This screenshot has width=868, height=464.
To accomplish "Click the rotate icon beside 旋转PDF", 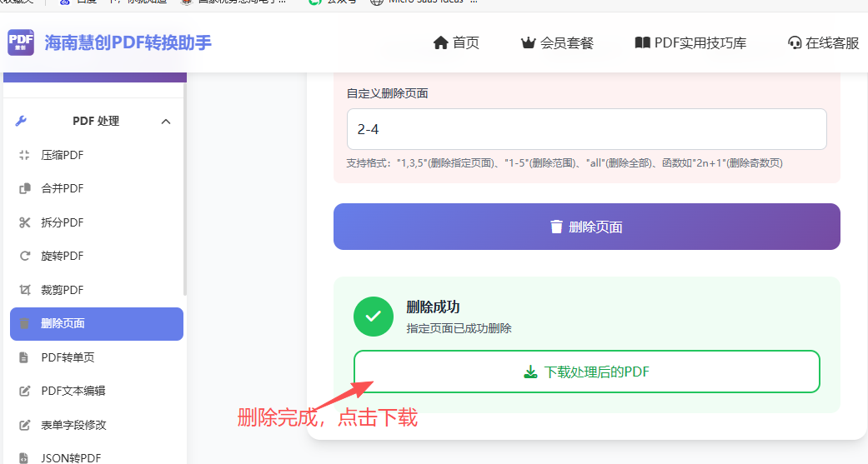I will point(25,256).
